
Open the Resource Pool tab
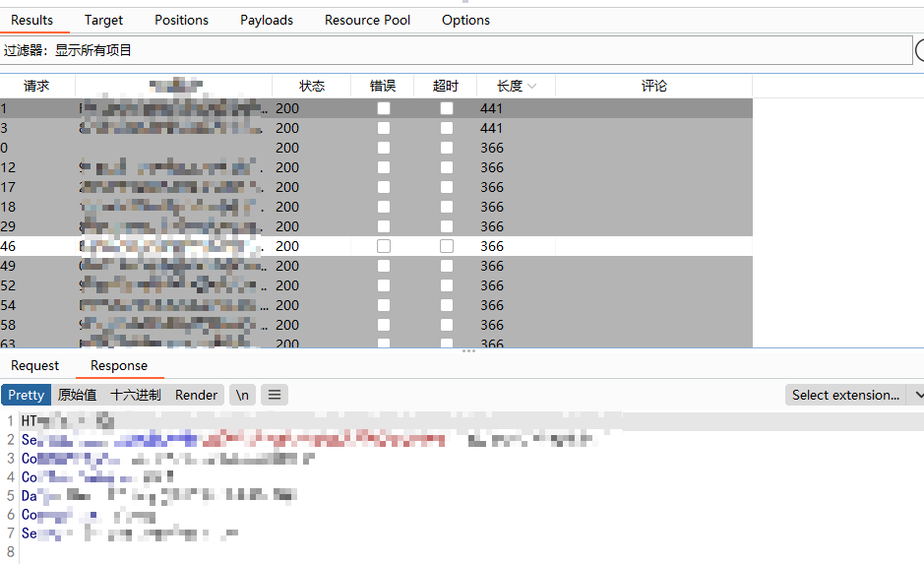(x=367, y=20)
